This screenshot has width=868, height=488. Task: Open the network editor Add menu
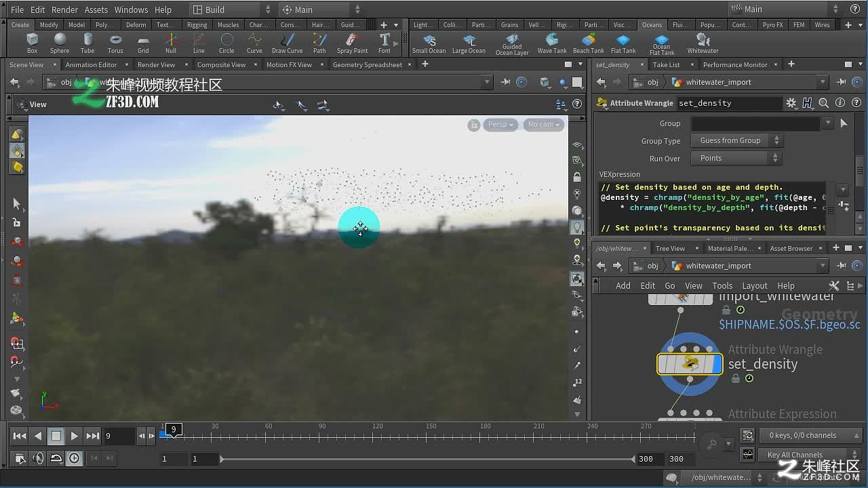pyautogui.click(x=623, y=286)
